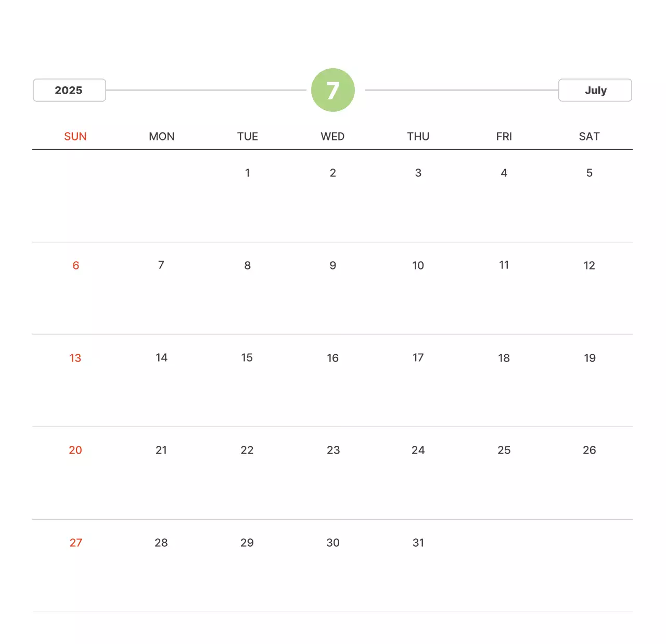Choose Saturday July 5
Viewport: 666px width, 644px height.
point(589,173)
